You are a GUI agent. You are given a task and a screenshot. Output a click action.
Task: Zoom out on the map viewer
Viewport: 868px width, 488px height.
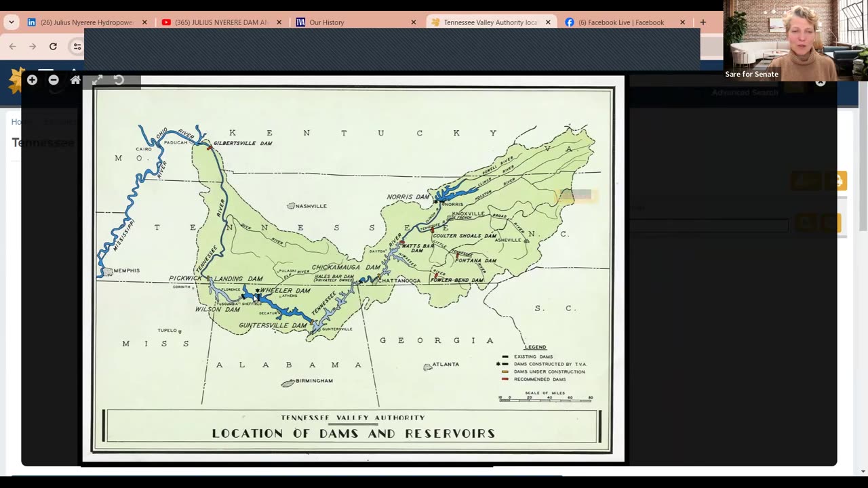[54, 80]
